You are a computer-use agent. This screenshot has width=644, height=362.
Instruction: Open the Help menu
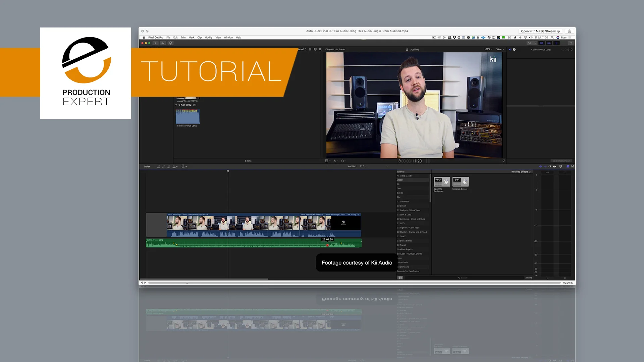click(x=238, y=38)
